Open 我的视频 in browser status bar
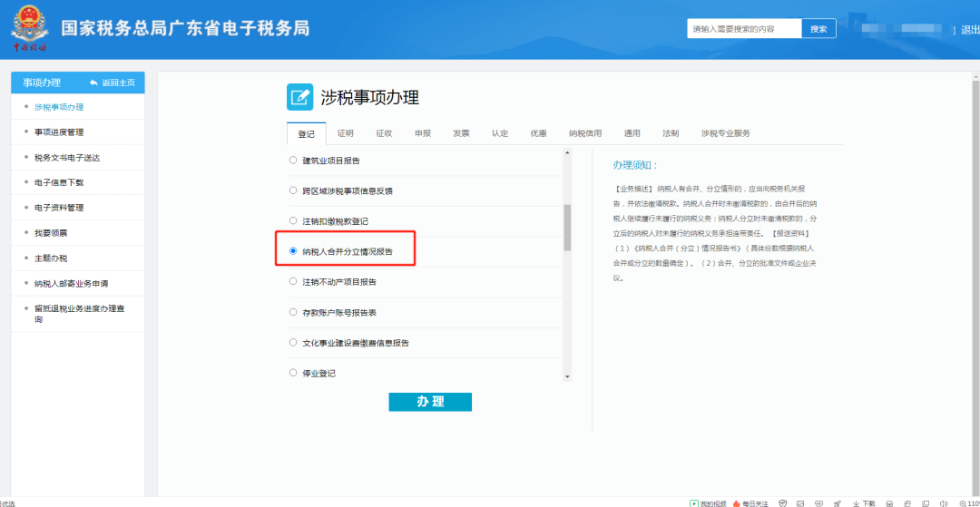The width and height of the screenshot is (980, 507). [708, 503]
